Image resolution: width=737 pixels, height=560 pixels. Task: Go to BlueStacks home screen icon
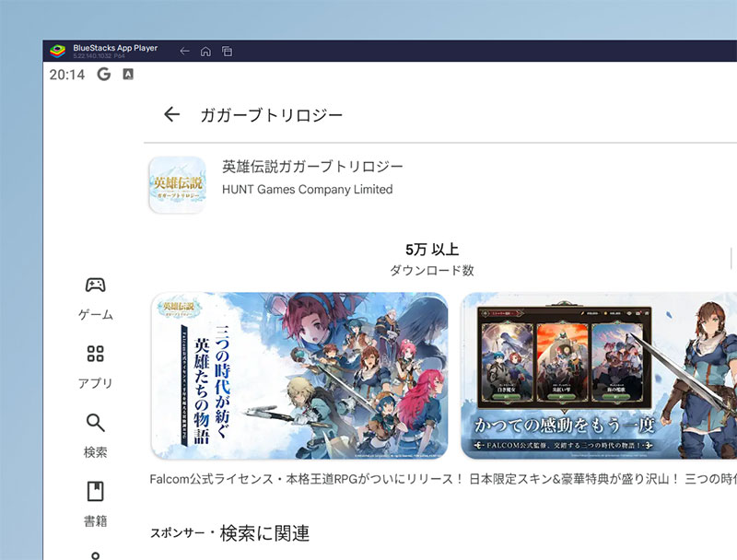pyautogui.click(x=205, y=52)
